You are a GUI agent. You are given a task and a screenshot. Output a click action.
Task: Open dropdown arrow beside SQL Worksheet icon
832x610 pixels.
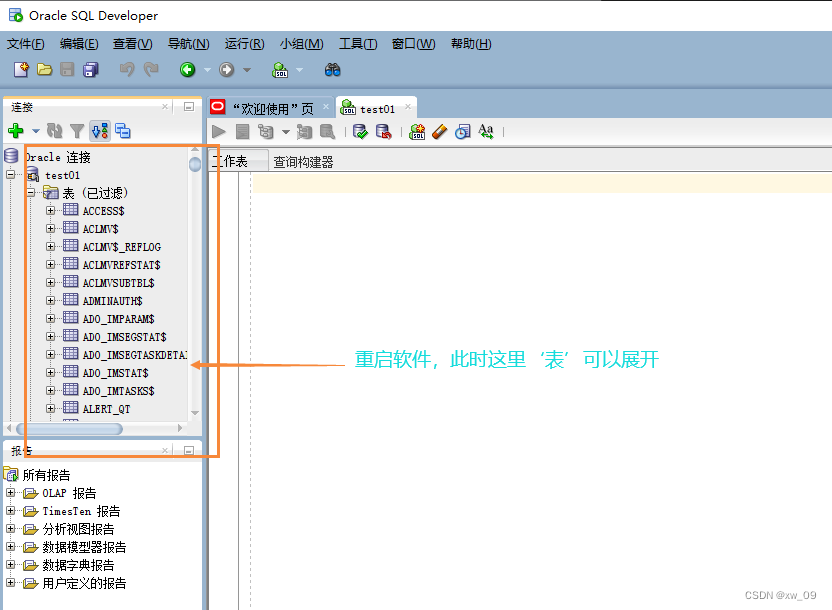[x=299, y=70]
